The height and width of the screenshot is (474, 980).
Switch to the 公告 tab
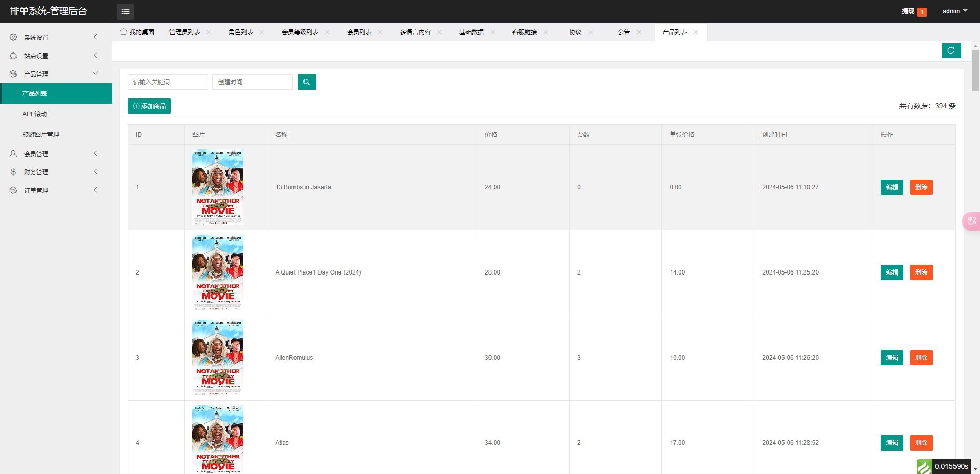click(x=623, y=32)
